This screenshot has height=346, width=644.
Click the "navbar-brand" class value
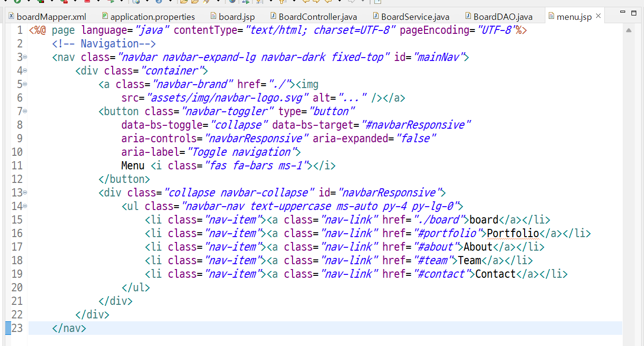(x=193, y=84)
